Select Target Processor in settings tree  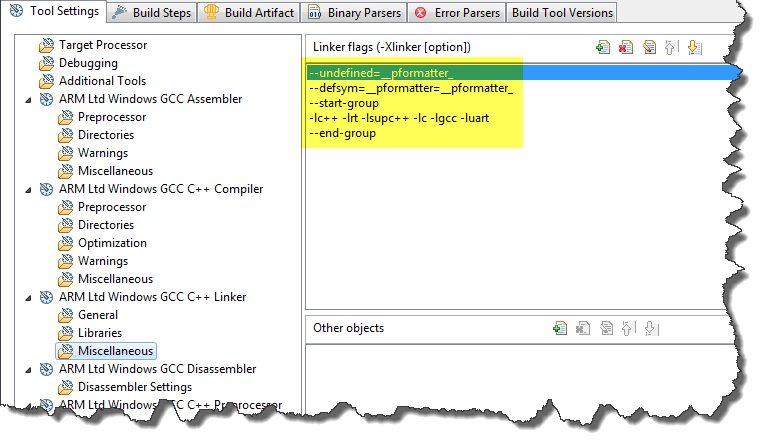tap(102, 45)
